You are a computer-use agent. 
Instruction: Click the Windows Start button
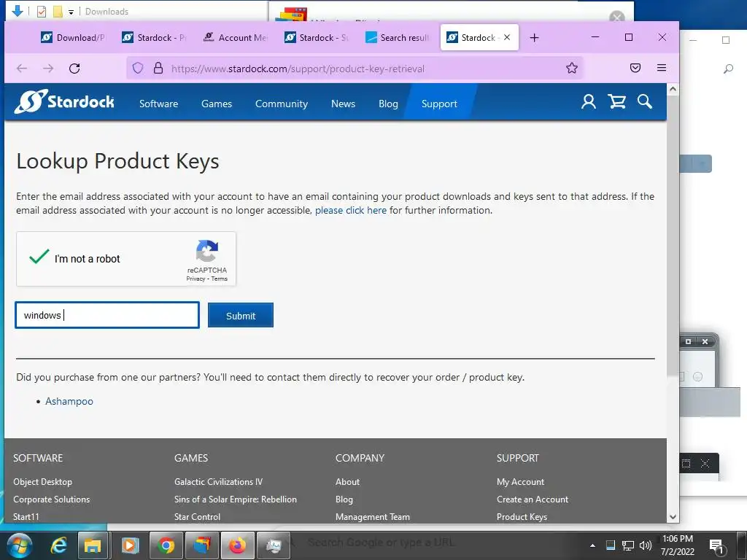click(20, 545)
